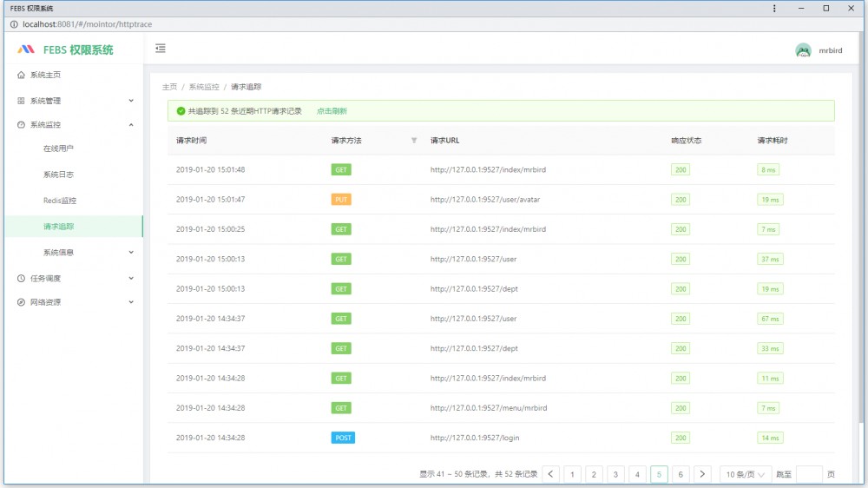Click the compass icon beside 网络资源
This screenshot has height=488, width=868.
[21, 302]
